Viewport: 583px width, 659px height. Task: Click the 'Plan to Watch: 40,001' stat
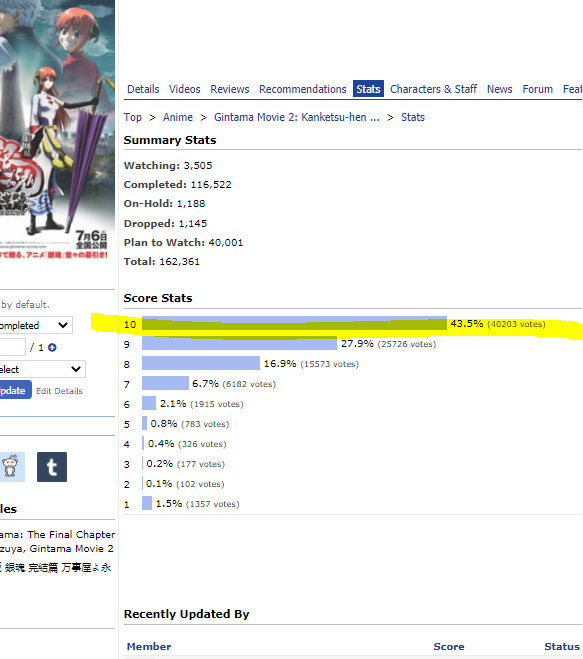183,243
